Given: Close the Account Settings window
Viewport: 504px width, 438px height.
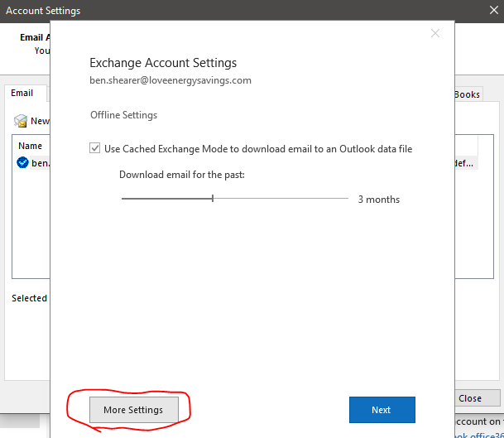Looking at the screenshot, I should tap(494, 10).
